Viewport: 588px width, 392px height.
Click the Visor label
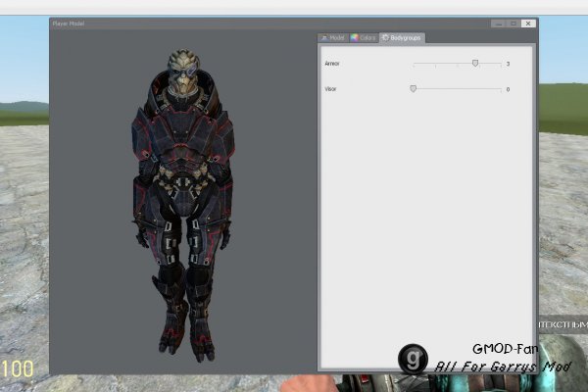330,89
